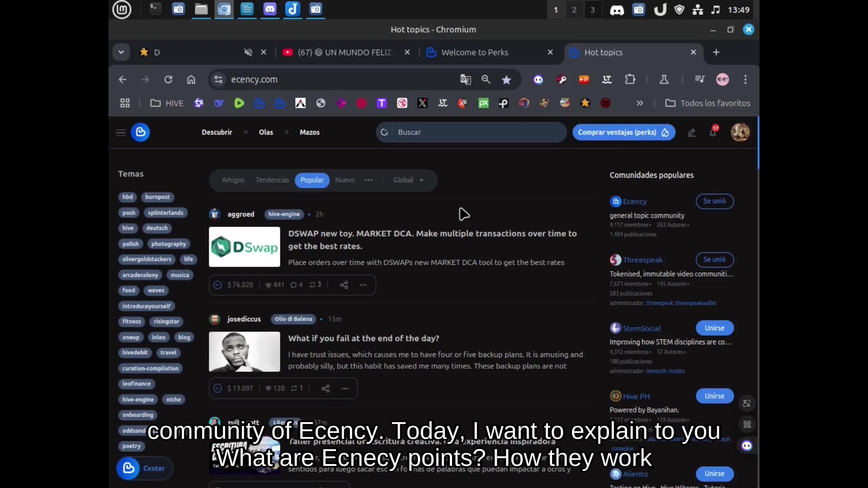Toggle Se unió button for Ecency community

coord(714,201)
